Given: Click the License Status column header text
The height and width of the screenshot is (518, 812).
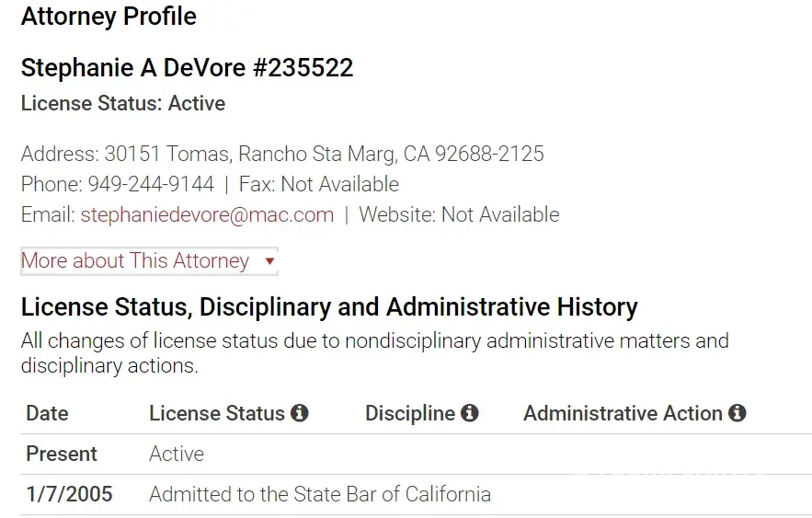Looking at the screenshot, I should pyautogui.click(x=217, y=414).
